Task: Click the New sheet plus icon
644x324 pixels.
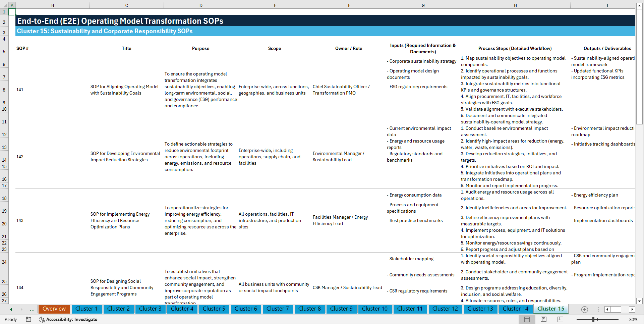Action: pos(585,309)
